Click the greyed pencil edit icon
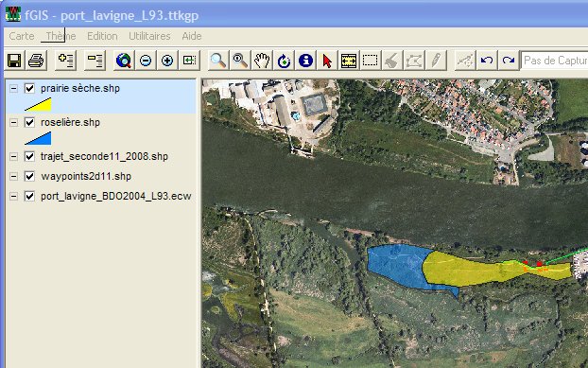 (436, 61)
